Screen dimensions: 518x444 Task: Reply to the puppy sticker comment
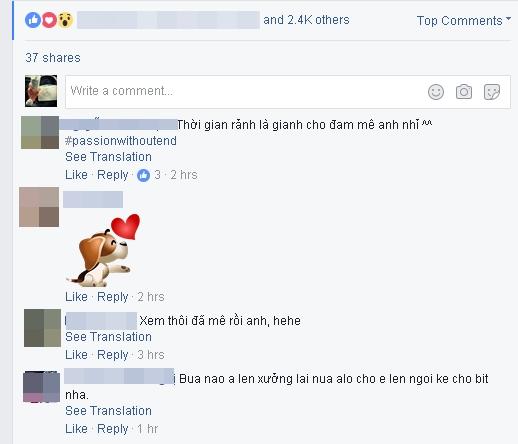click(112, 297)
